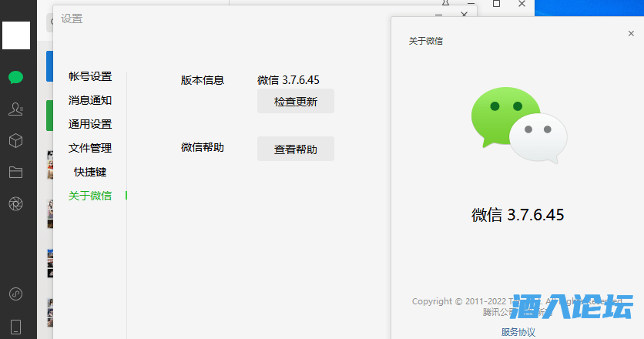Open the 服务协议 link

pos(518,332)
